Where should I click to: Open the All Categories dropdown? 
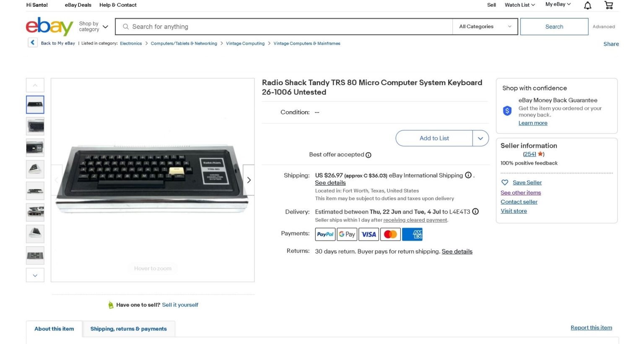click(x=485, y=26)
